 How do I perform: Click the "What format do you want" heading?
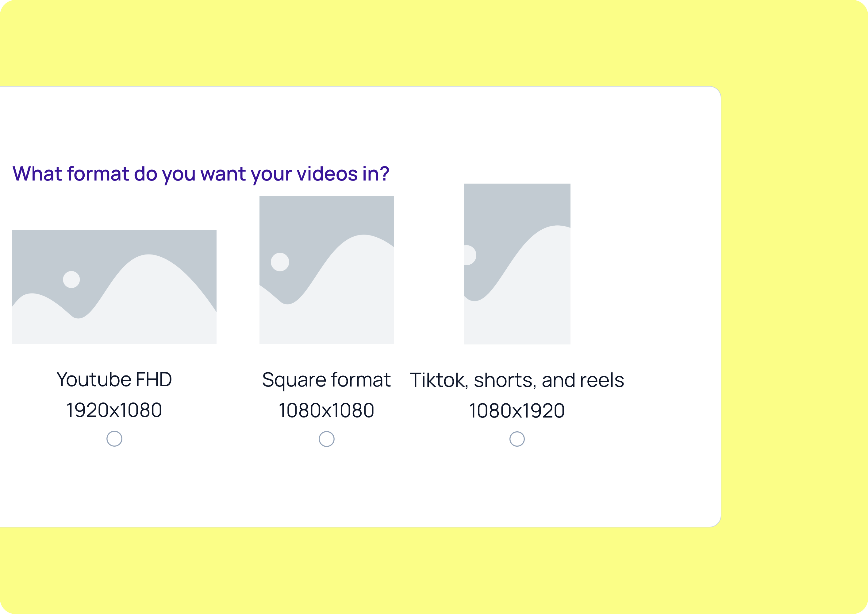pyautogui.click(x=201, y=174)
